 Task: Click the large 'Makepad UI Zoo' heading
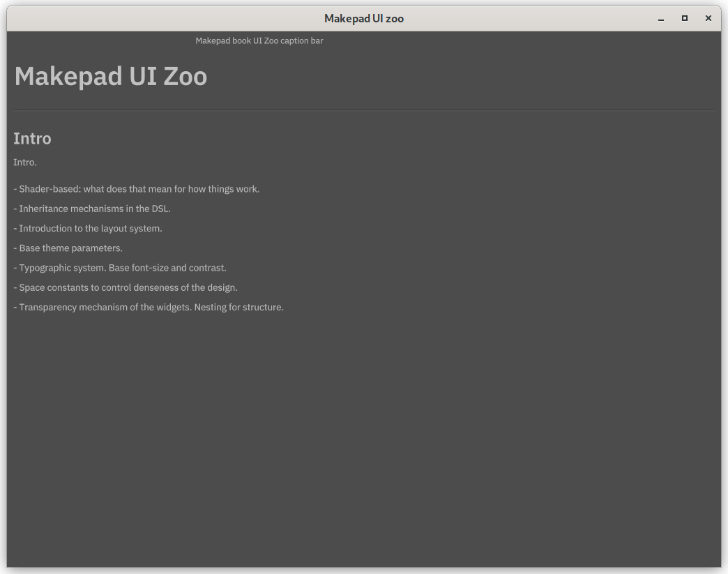[x=110, y=76]
